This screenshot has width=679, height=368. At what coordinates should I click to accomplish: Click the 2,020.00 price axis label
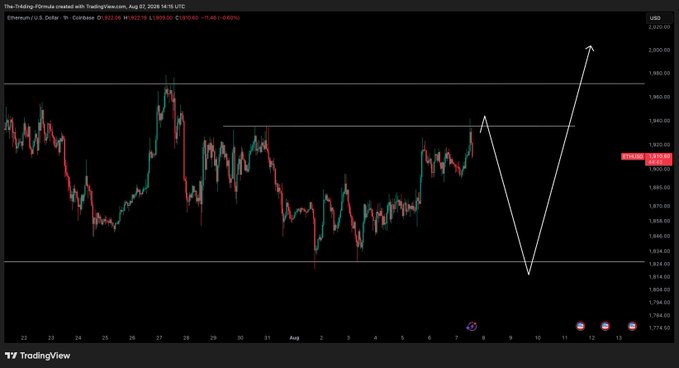[659, 27]
